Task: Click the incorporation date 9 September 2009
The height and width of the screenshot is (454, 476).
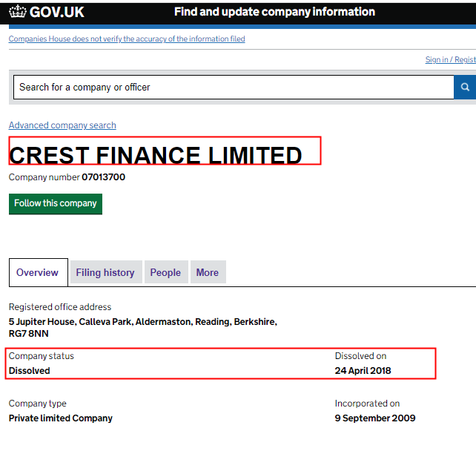Action: (x=375, y=418)
